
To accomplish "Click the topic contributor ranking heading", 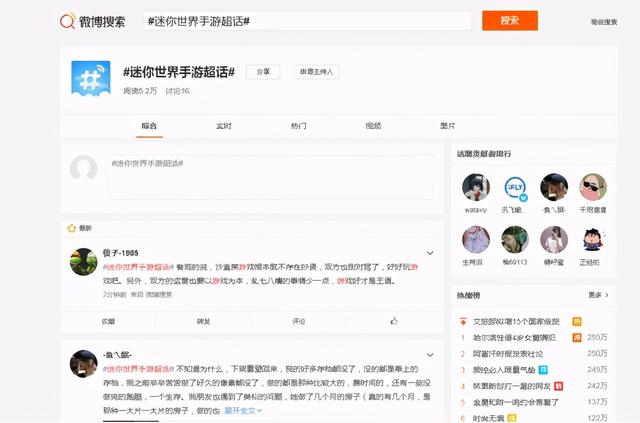I will (x=484, y=154).
